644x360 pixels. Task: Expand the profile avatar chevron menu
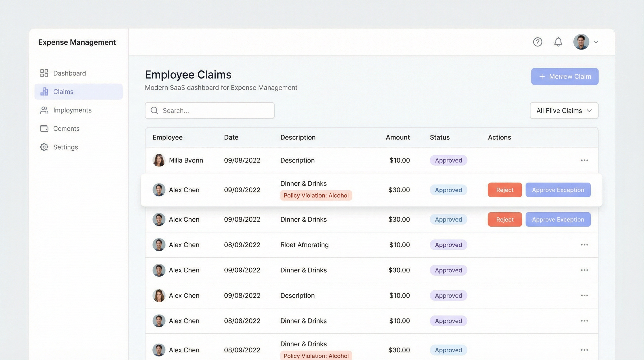point(596,42)
